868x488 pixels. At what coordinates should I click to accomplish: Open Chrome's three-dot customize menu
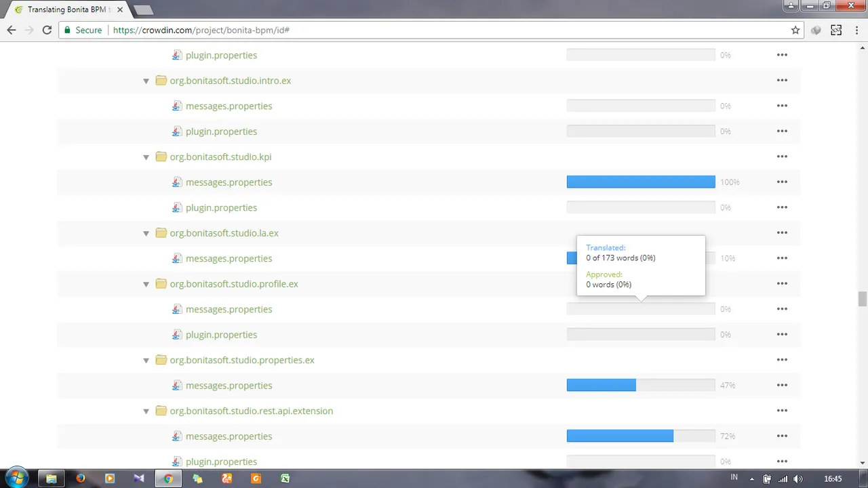click(x=856, y=30)
